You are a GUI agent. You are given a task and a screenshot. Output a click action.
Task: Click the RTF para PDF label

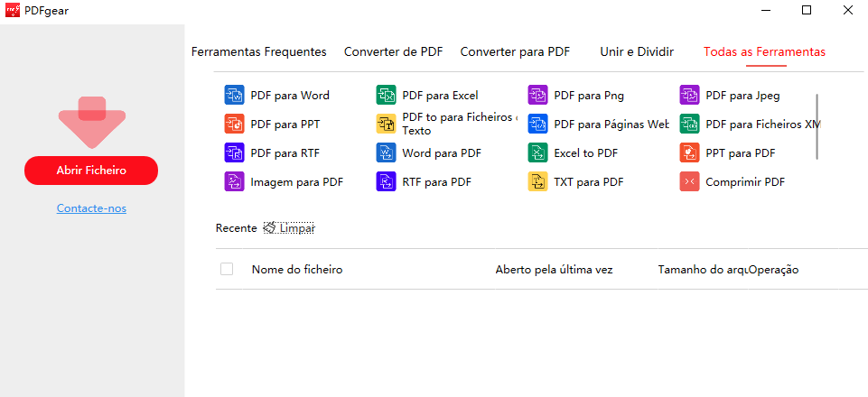(437, 181)
